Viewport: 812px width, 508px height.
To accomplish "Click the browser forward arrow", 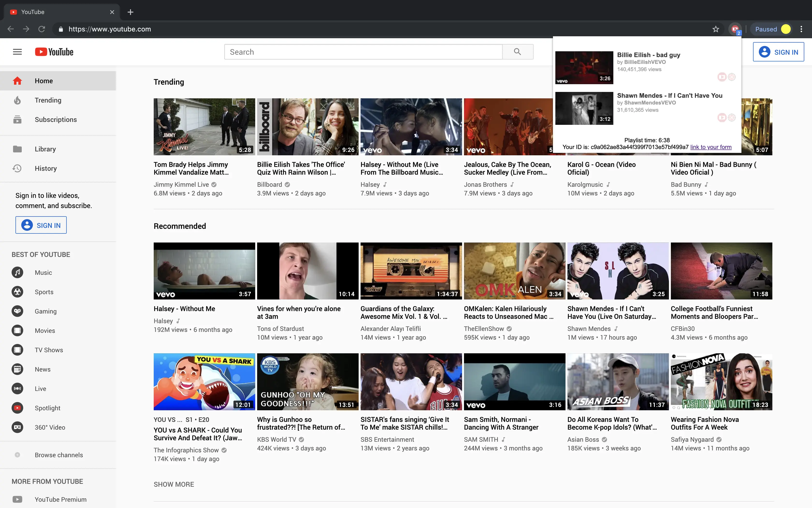I will tap(26, 29).
